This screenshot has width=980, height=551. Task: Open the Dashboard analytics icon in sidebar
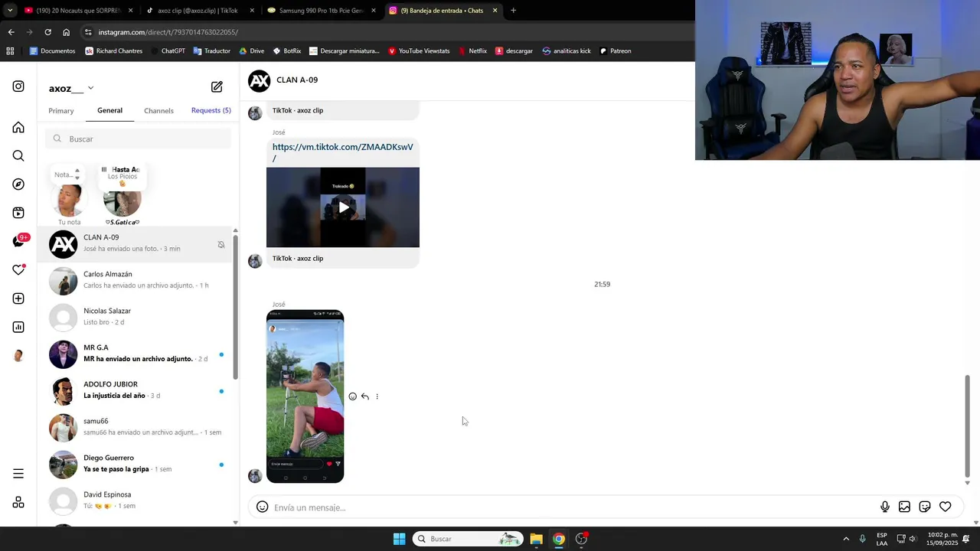click(x=18, y=328)
